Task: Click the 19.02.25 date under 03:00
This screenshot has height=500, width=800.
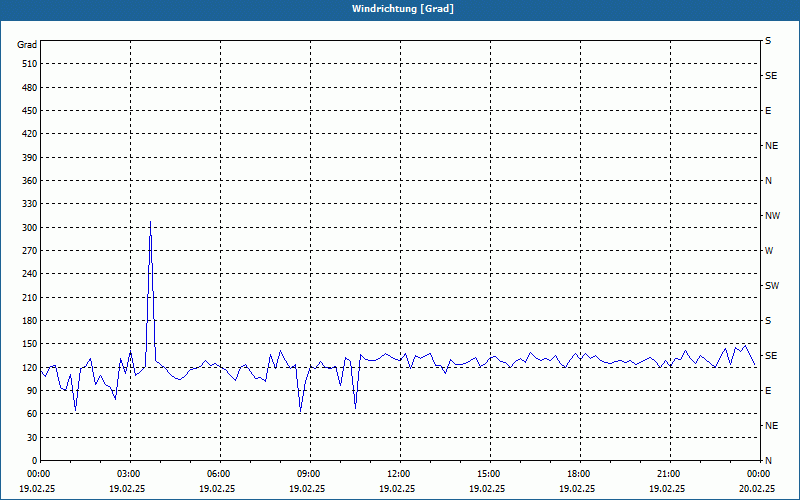Action: 127,488
